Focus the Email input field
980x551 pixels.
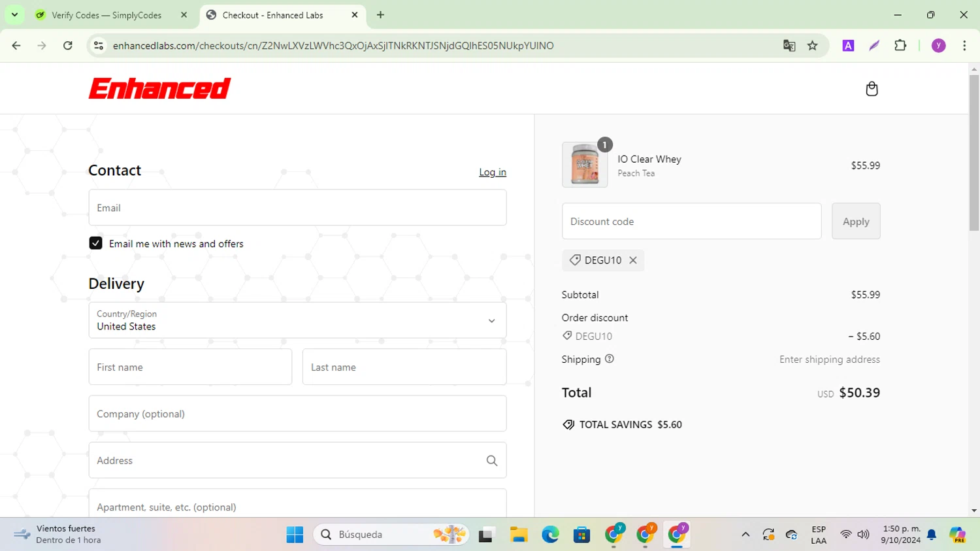coord(297,208)
